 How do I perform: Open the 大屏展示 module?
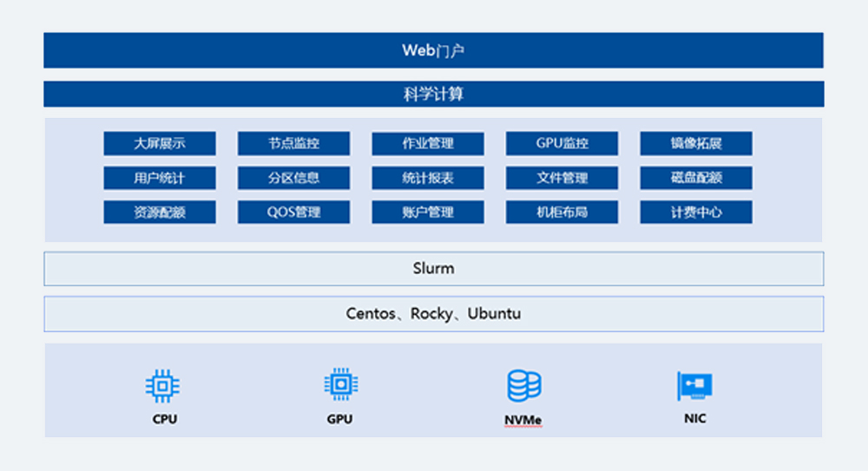pos(160,143)
